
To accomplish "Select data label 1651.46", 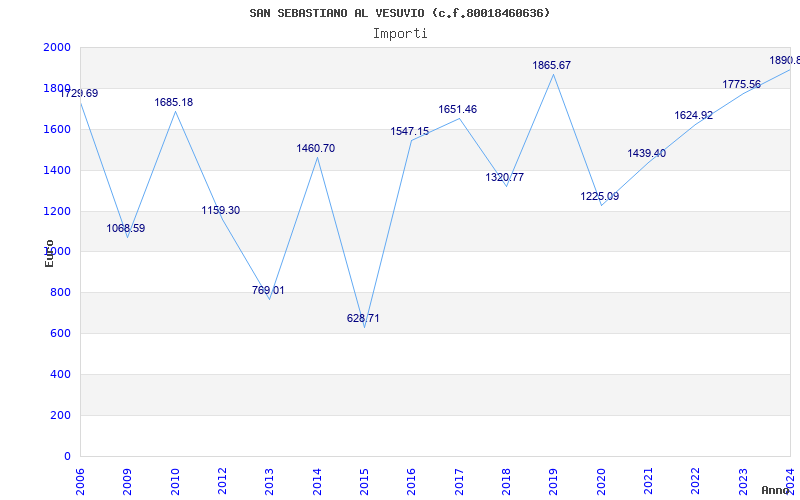I will [x=457, y=110].
